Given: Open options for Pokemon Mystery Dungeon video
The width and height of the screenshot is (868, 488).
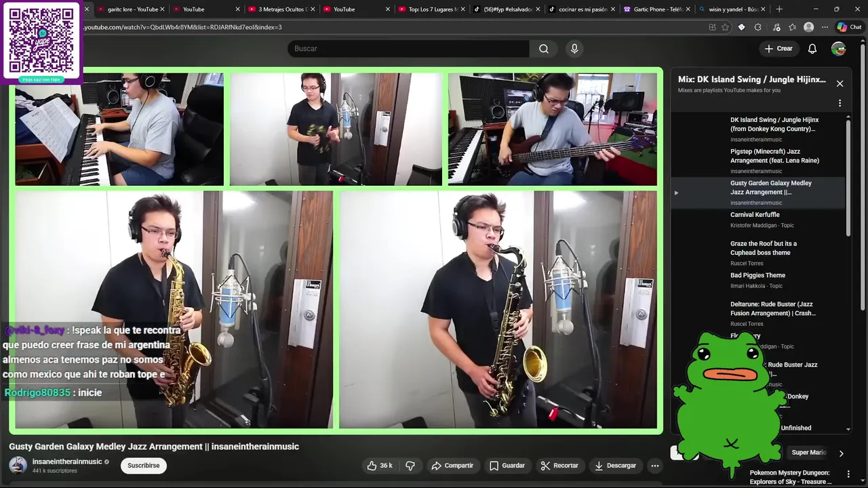Looking at the screenshot, I should (x=848, y=474).
